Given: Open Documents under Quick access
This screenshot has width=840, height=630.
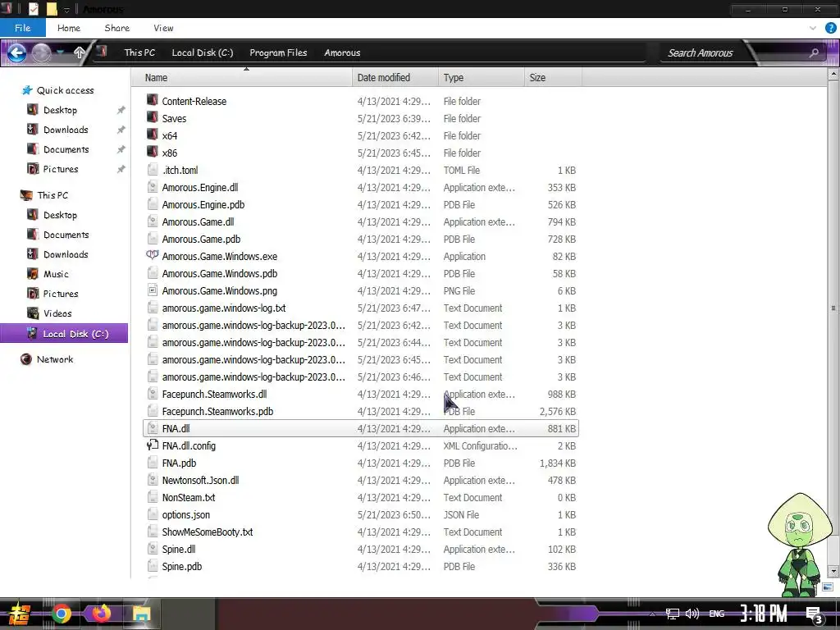Looking at the screenshot, I should pos(66,149).
